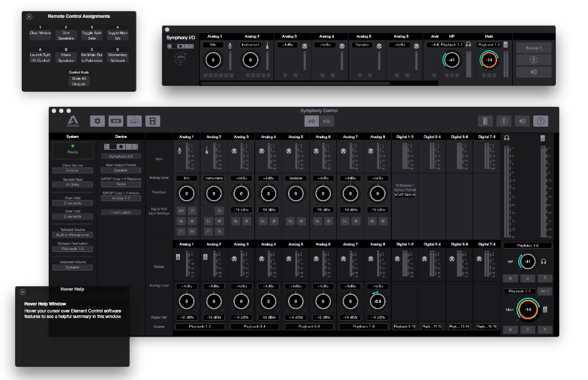The height and width of the screenshot is (380, 588).
Task: Click the help question mark icon
Action: pyautogui.click(x=541, y=121)
